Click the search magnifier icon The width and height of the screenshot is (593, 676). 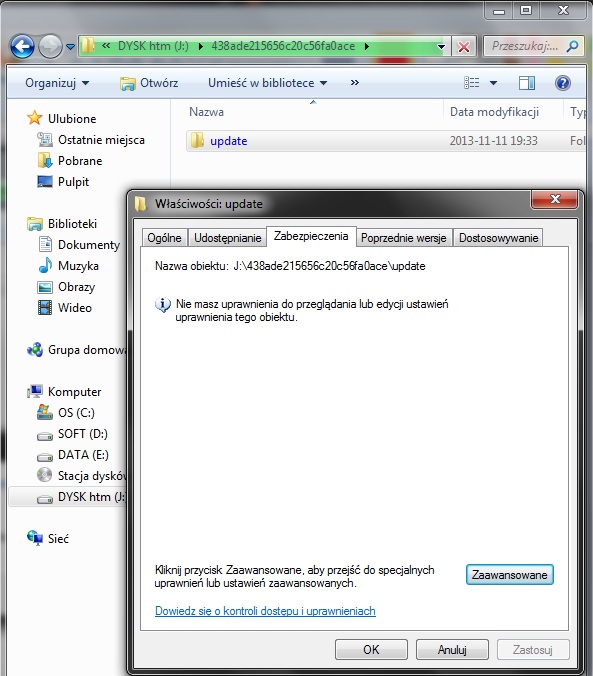pyautogui.click(x=573, y=46)
